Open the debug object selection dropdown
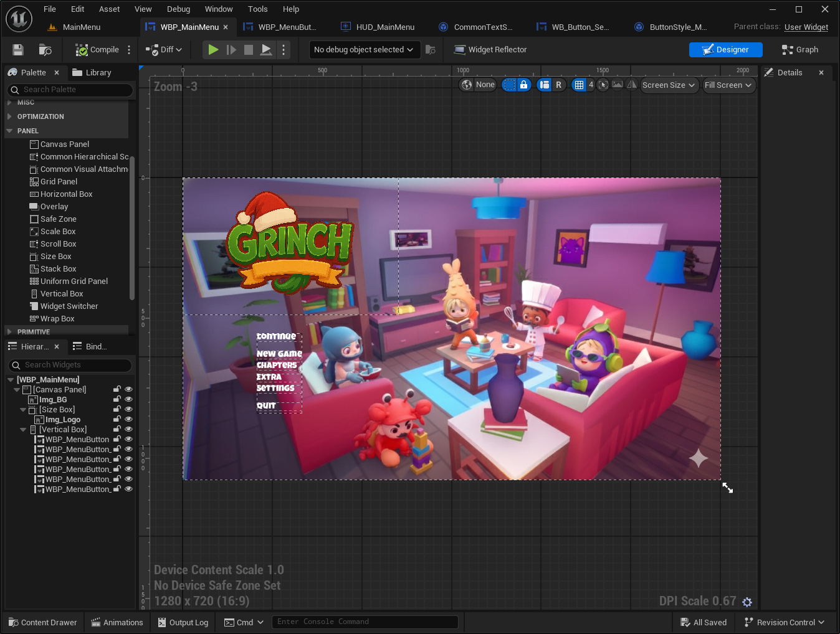The image size is (840, 634). 364,50
